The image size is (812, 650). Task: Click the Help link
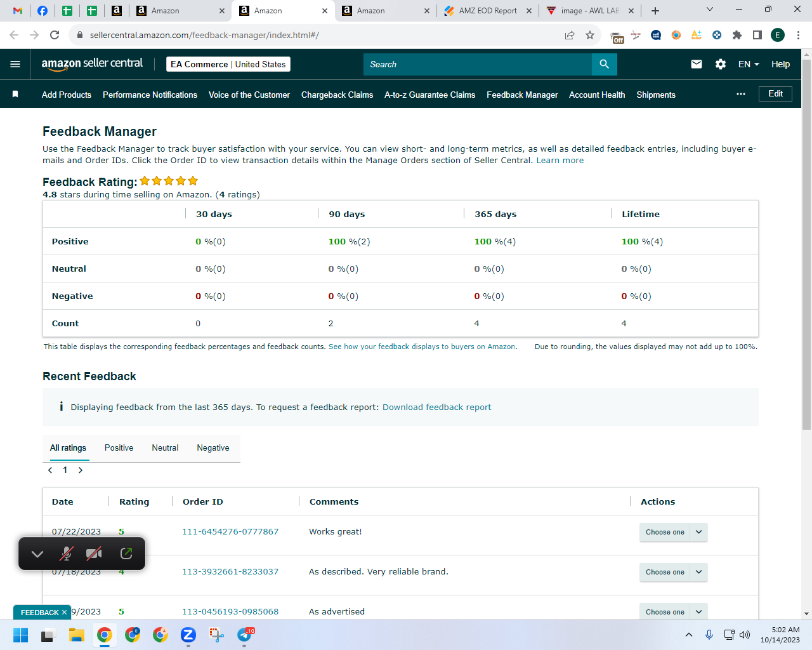(780, 64)
